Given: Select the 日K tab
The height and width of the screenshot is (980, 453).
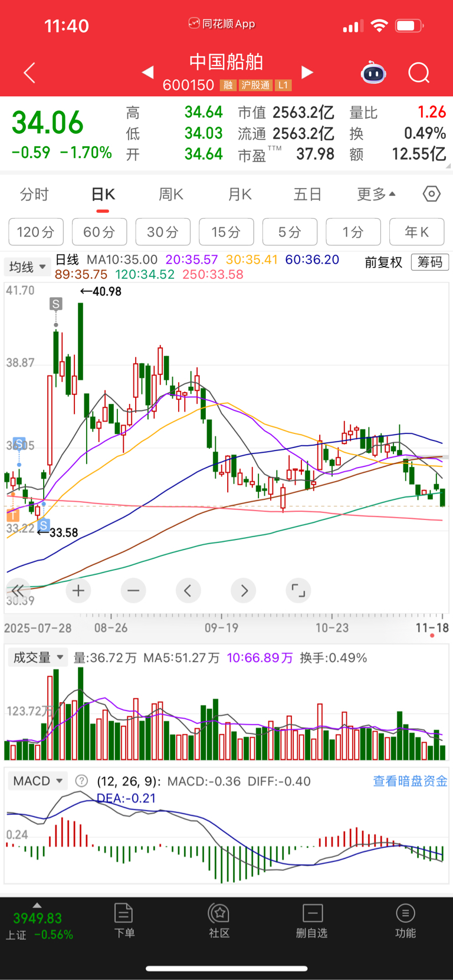Looking at the screenshot, I should pyautogui.click(x=103, y=194).
